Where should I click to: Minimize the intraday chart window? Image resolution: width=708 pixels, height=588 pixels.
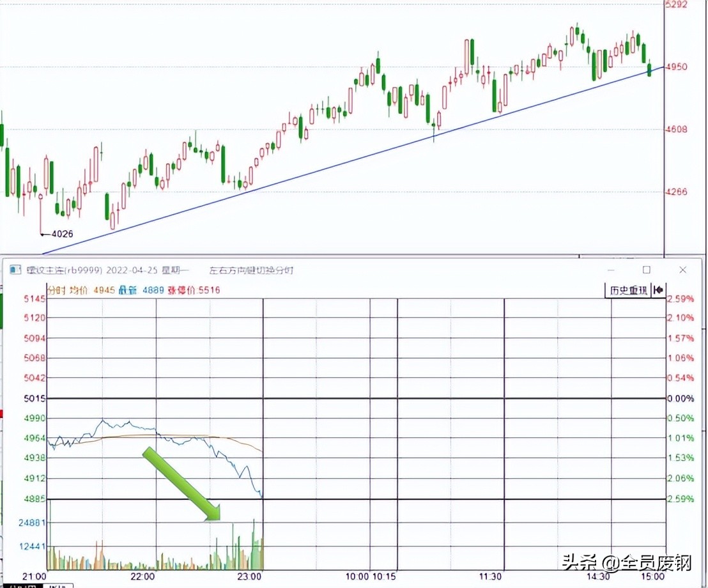611,270
